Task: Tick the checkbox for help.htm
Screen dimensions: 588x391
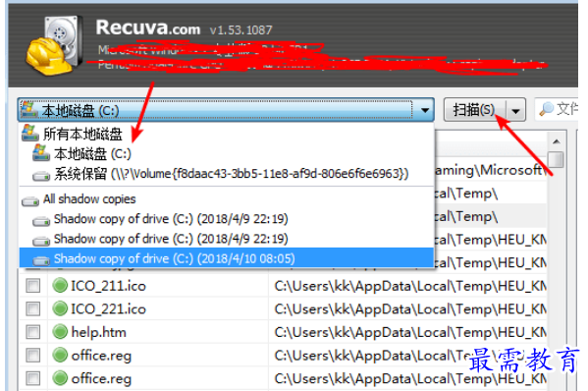Action: 33,332
